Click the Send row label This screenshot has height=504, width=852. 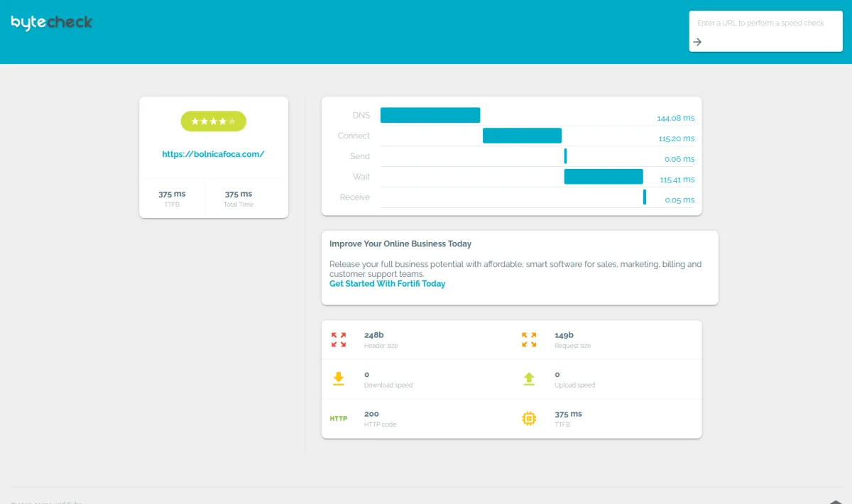click(360, 156)
